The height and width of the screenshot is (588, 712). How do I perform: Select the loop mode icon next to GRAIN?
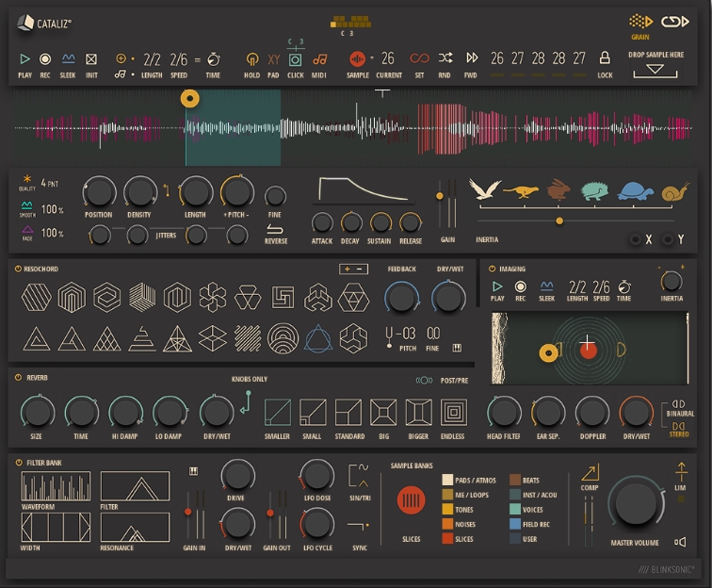coord(674,22)
